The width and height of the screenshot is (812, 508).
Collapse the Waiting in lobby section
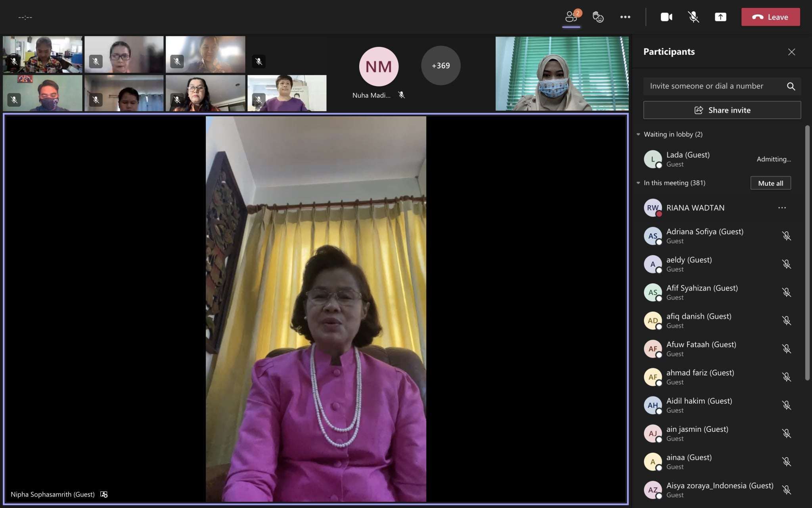pyautogui.click(x=638, y=134)
